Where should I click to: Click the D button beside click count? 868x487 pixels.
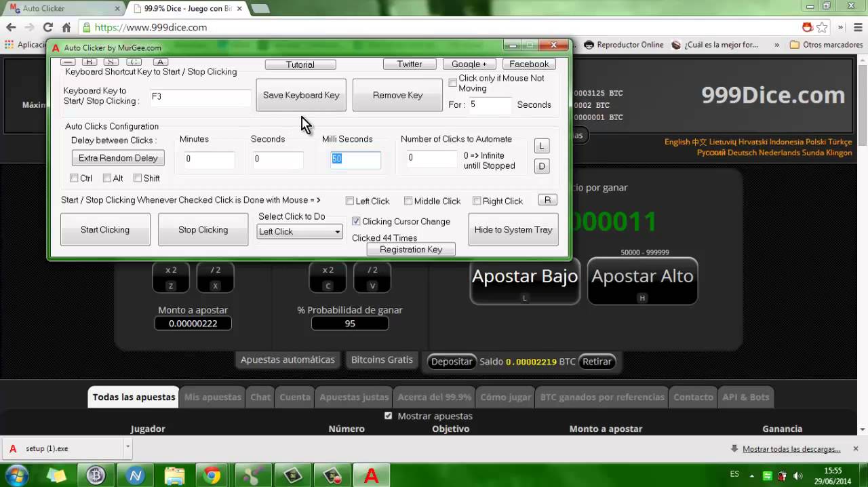pos(541,166)
